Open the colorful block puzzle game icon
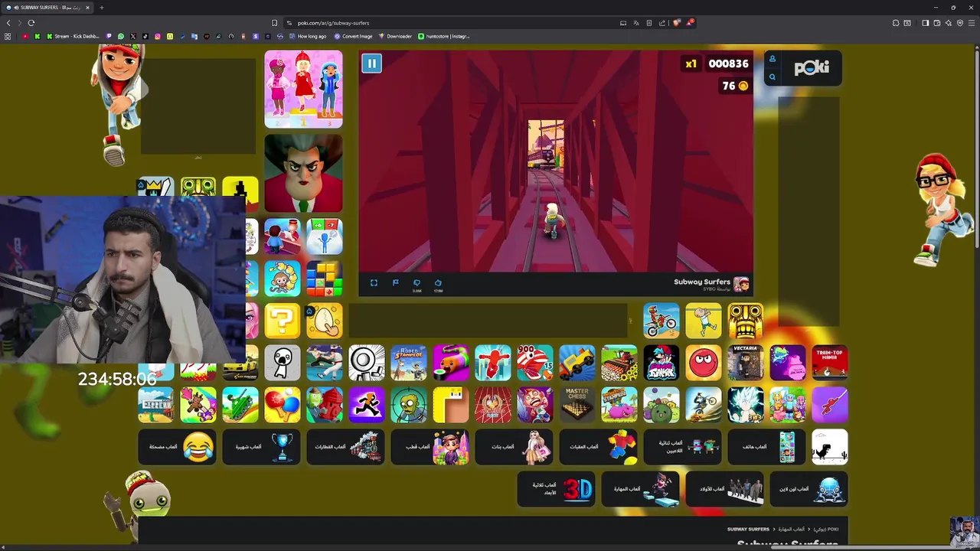Image resolution: width=980 pixels, height=551 pixels. pos(324,279)
